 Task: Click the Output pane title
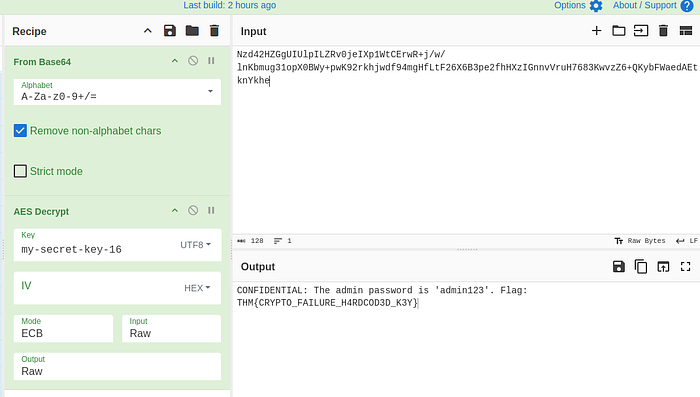[x=258, y=267]
